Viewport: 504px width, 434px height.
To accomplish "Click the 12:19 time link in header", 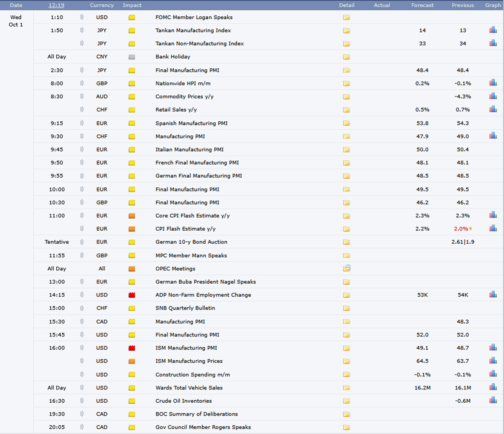I will (x=56, y=5).
